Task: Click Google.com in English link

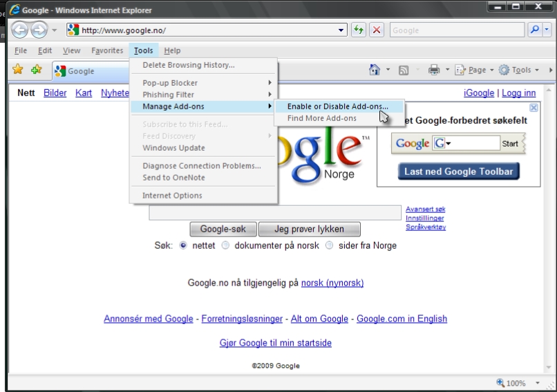Action: tap(402, 319)
